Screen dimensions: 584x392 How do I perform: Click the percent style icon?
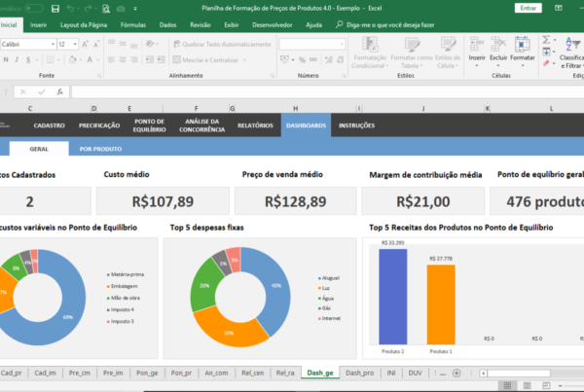tap(302, 59)
